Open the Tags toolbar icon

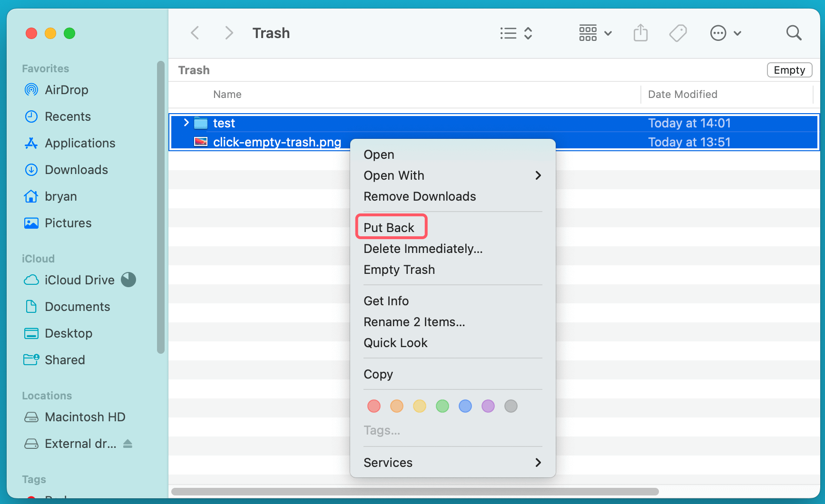pos(678,33)
